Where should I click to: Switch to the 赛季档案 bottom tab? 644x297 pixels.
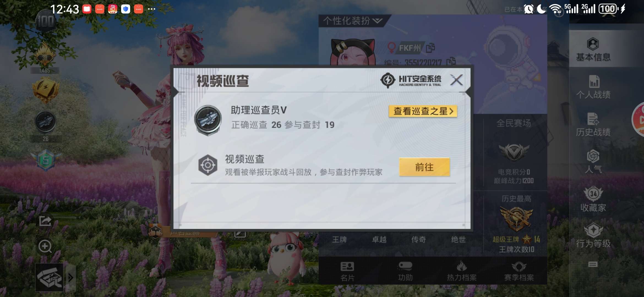pyautogui.click(x=519, y=271)
